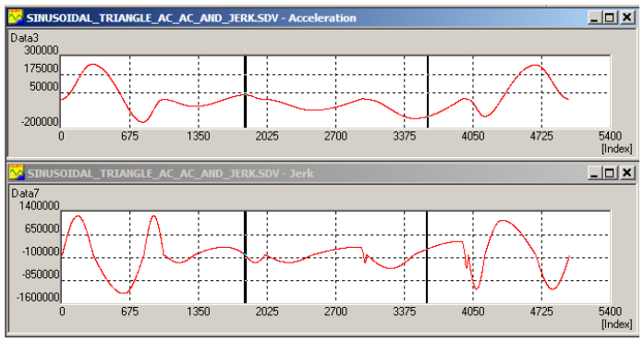
Task: Click the Acceleration window title text
Action: [191, 18]
